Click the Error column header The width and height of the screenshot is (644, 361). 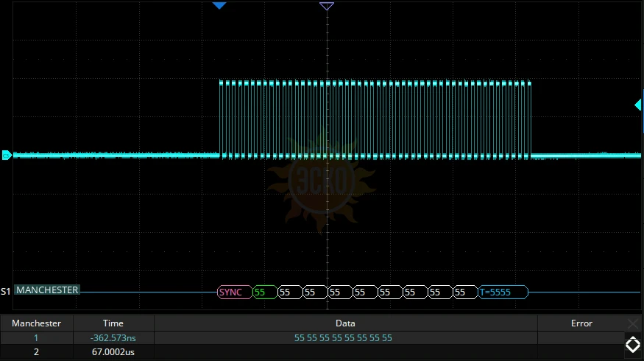[581, 323]
